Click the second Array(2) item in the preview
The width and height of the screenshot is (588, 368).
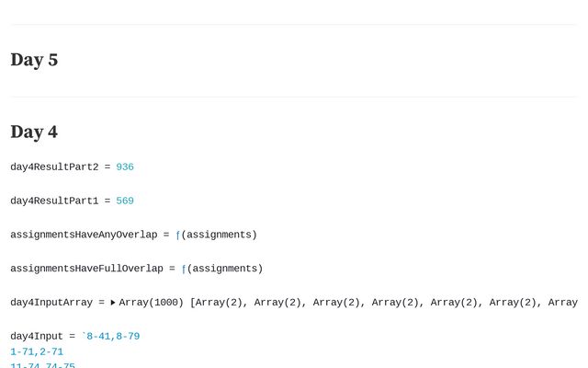pos(280,303)
